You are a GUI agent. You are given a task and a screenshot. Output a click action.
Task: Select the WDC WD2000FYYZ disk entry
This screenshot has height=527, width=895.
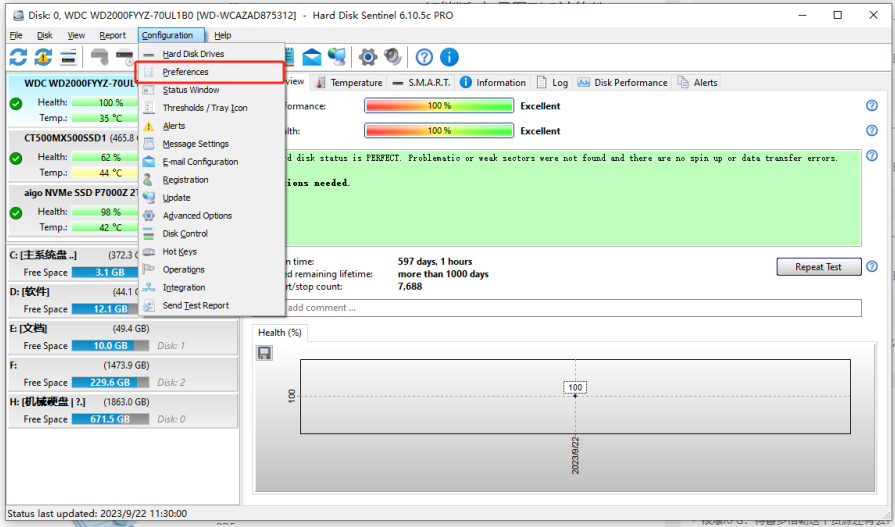[73, 100]
